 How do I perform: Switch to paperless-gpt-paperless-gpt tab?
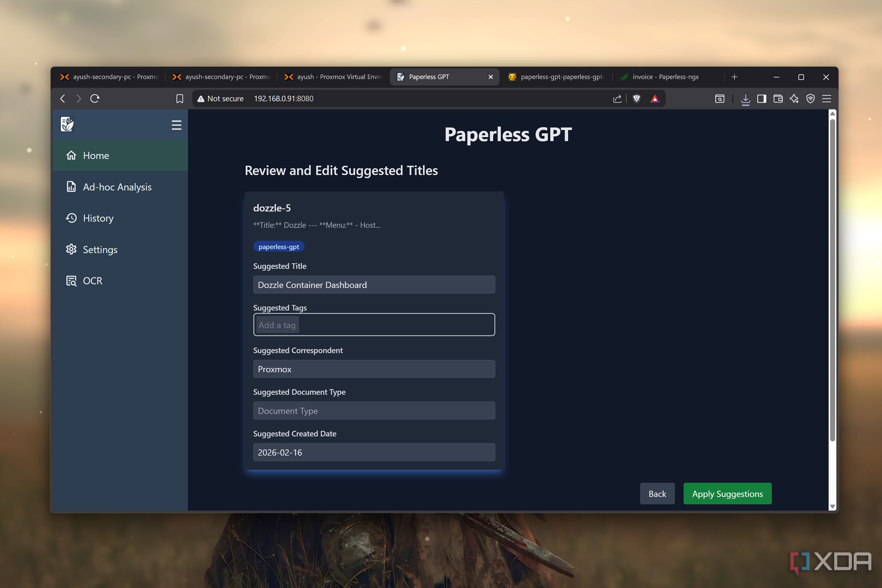click(x=557, y=77)
